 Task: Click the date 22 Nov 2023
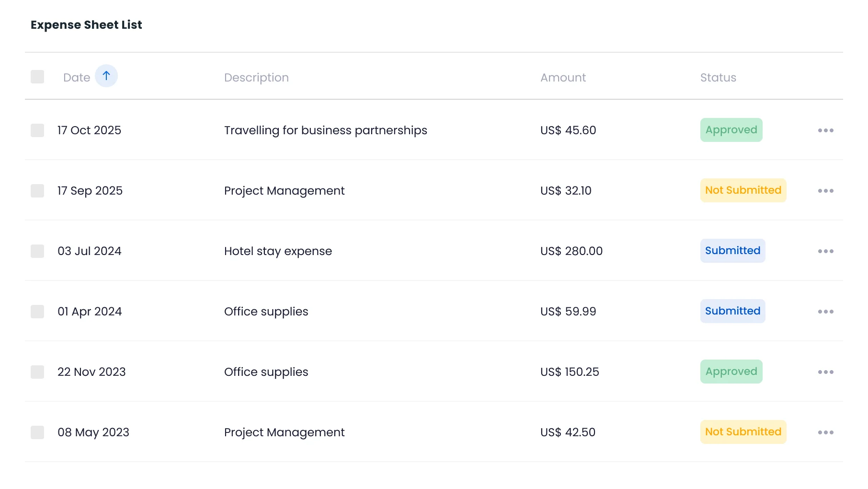coord(91,372)
